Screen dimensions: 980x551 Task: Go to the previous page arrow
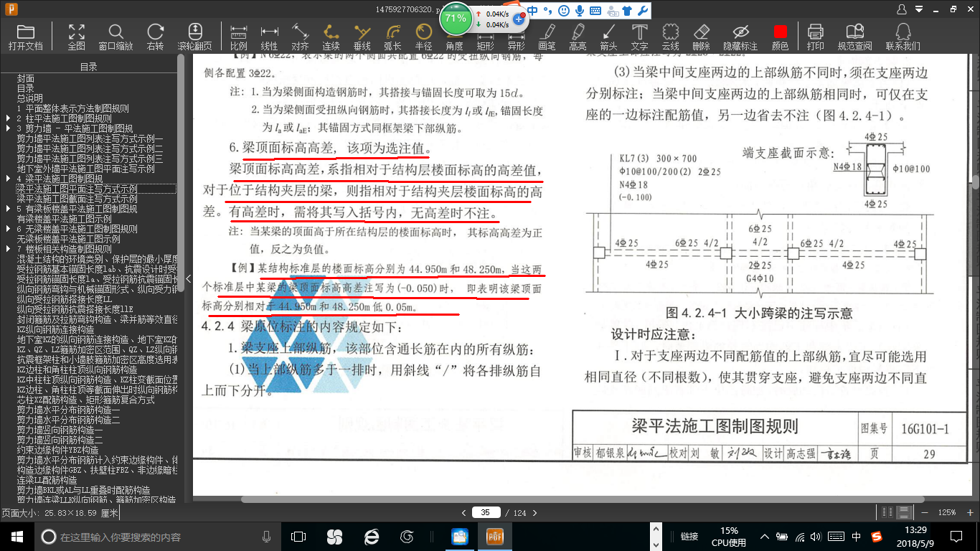(465, 513)
